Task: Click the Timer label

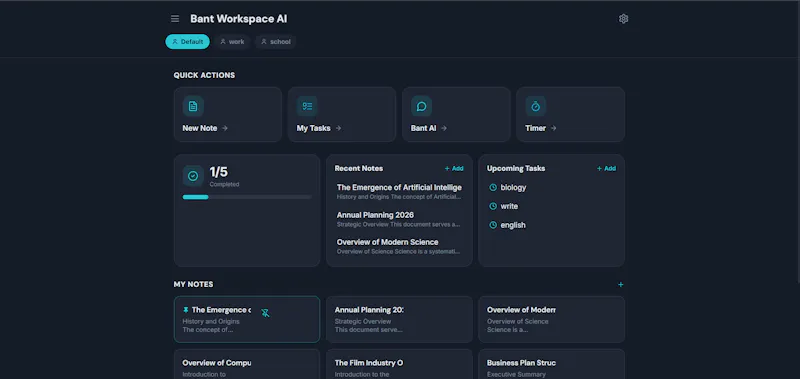Action: pos(536,129)
